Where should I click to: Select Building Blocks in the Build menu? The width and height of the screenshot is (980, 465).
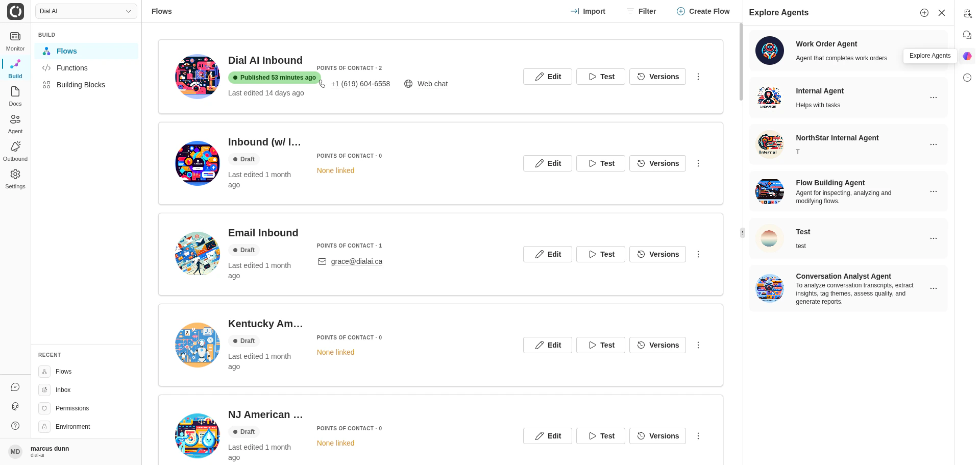[86, 85]
